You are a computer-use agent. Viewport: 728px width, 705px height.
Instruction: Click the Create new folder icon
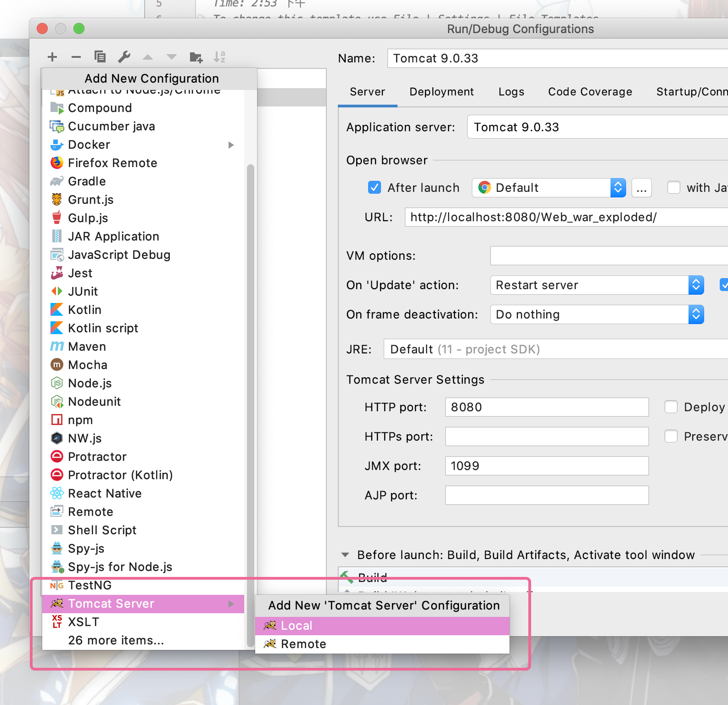[196, 57]
